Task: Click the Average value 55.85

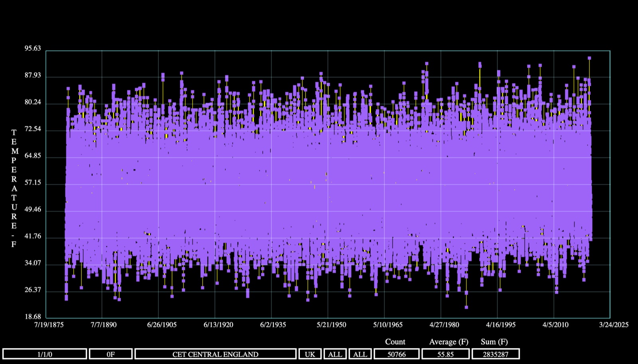Action: (x=445, y=354)
